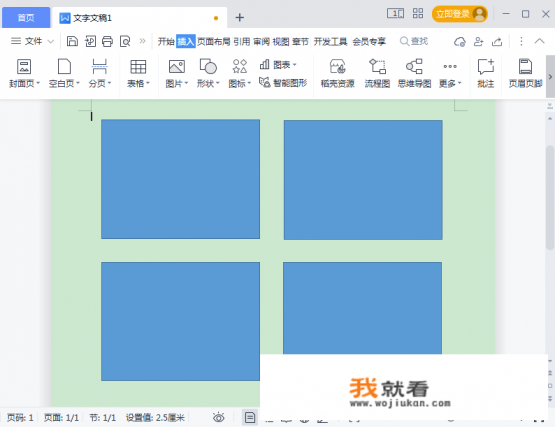Open a new tab with plus button

240,17
